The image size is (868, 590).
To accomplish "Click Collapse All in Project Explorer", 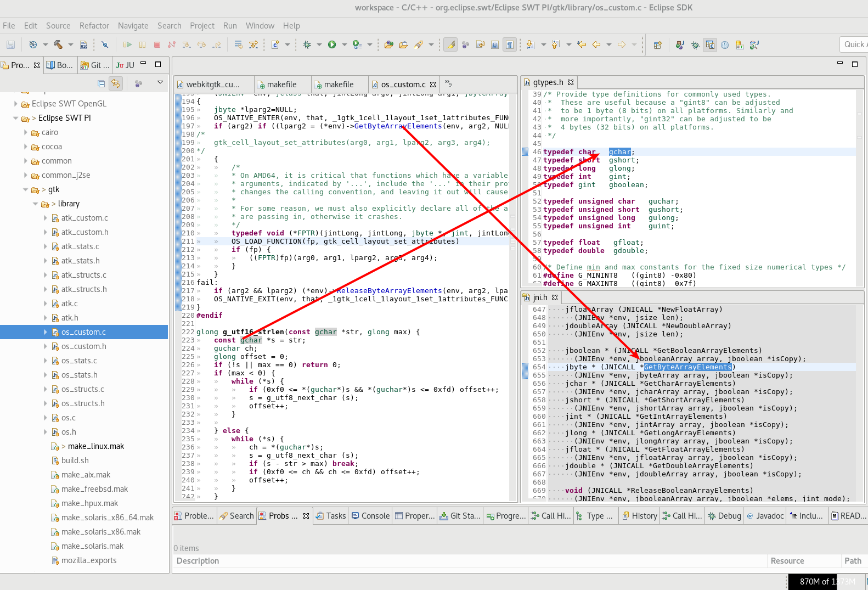I will pyautogui.click(x=101, y=83).
